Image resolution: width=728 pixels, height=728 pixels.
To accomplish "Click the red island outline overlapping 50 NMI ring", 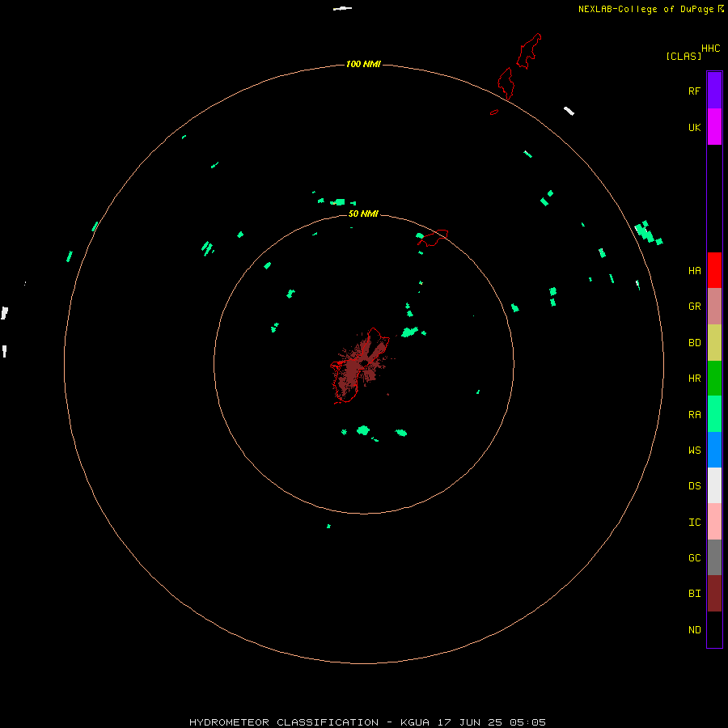I will pos(433,237).
